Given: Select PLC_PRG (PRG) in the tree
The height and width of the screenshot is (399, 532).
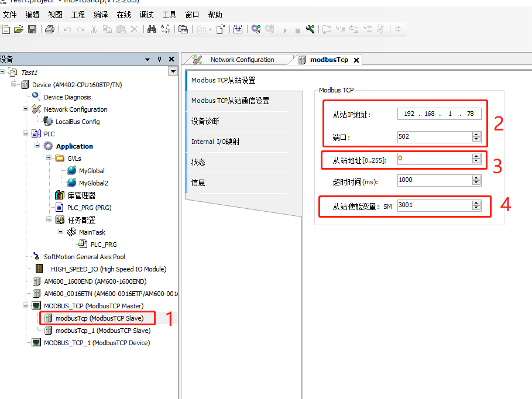Looking at the screenshot, I should coord(89,208).
